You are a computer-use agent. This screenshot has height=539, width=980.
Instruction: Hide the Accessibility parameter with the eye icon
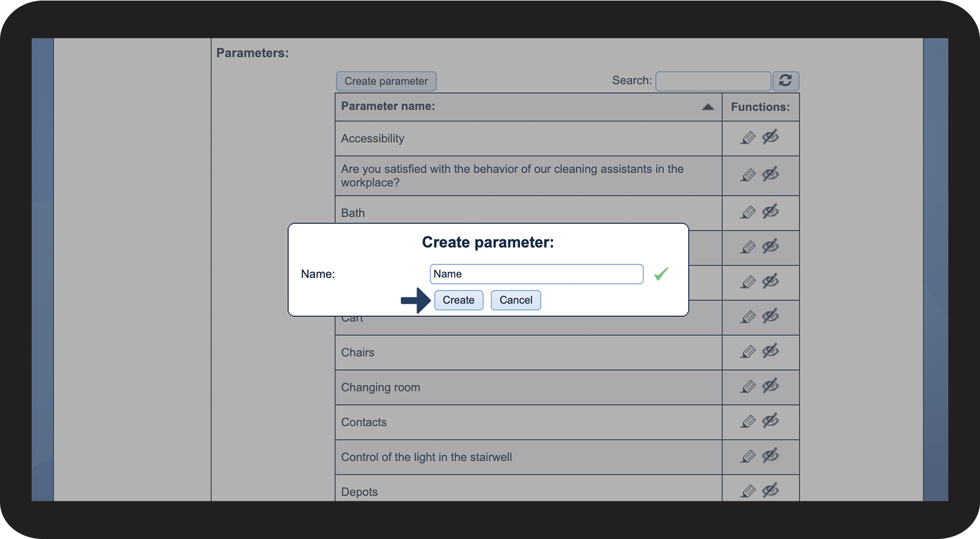pos(770,137)
